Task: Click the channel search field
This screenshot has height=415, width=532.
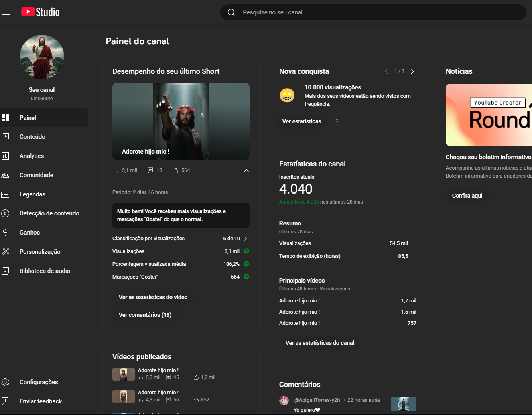Action: 373,12
